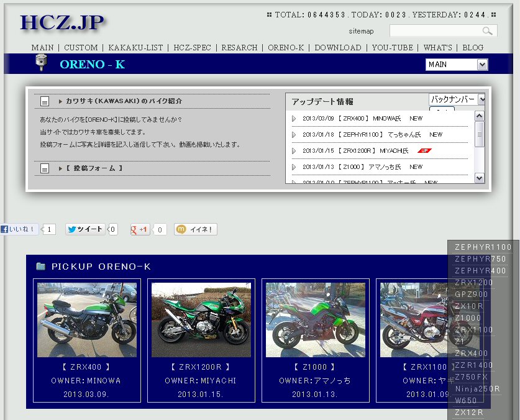Image resolution: width=520 pixels, height=420 pixels.
Task: Open the HCZ-SPEC menu item
Action: point(193,47)
